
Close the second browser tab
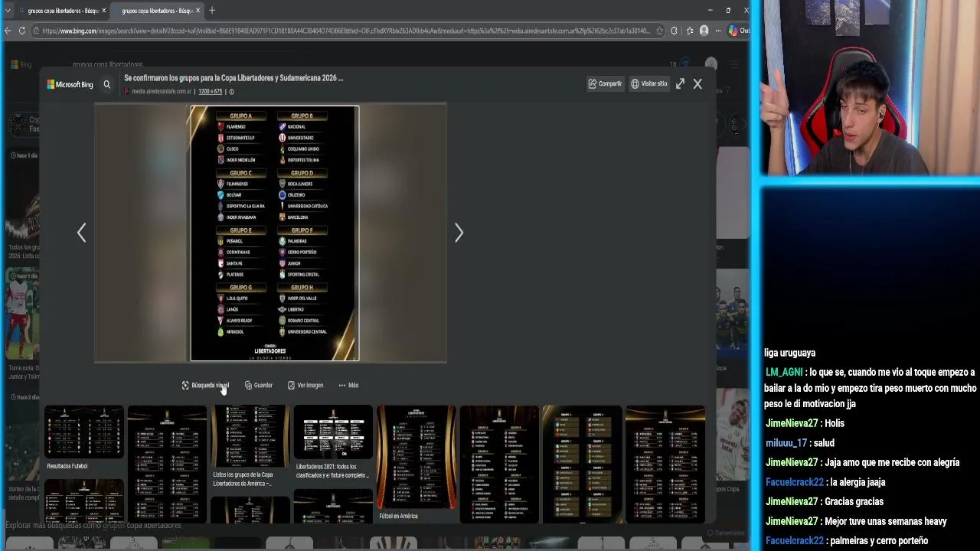click(x=198, y=11)
